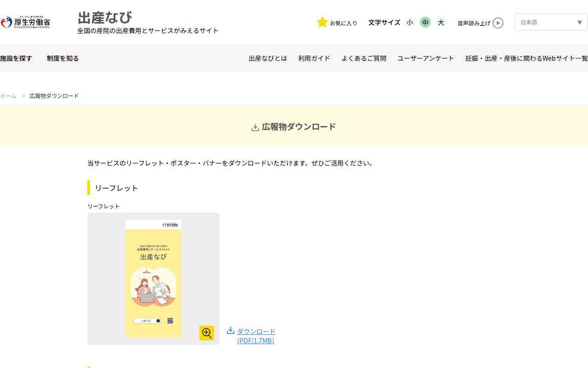
Task: Click the 出産なび site title
Action: point(105,17)
